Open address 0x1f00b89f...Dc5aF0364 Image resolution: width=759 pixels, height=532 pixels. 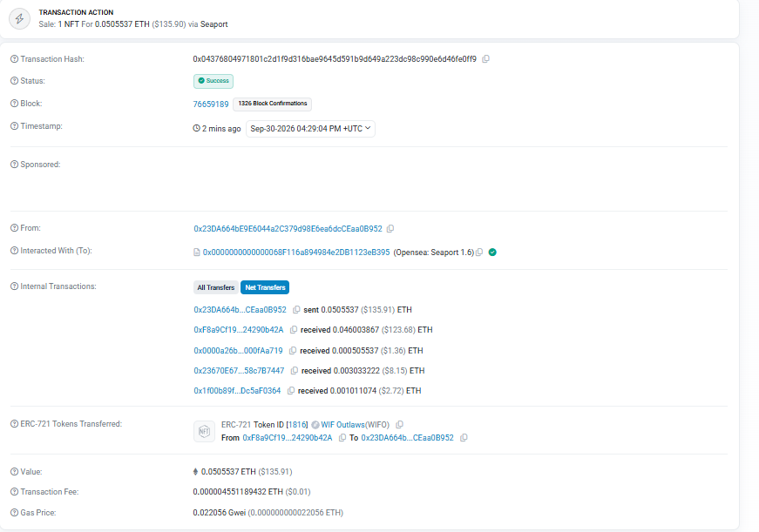click(x=237, y=391)
